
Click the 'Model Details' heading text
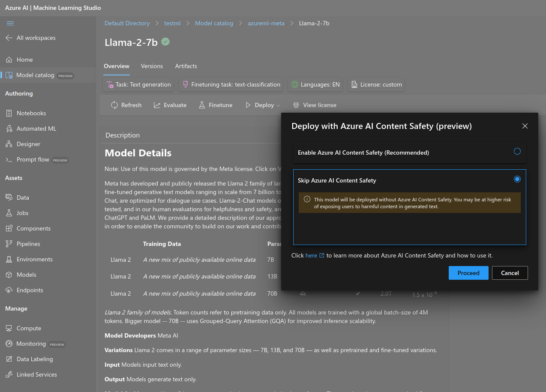(138, 153)
